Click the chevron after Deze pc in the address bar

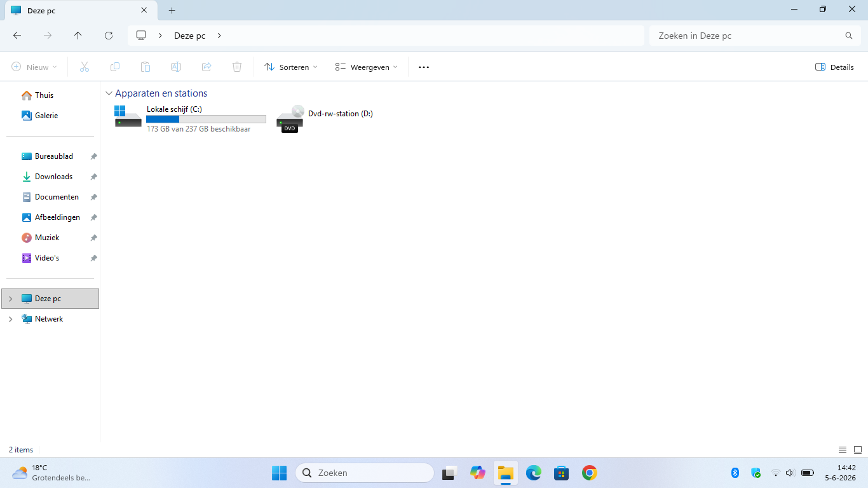click(219, 36)
